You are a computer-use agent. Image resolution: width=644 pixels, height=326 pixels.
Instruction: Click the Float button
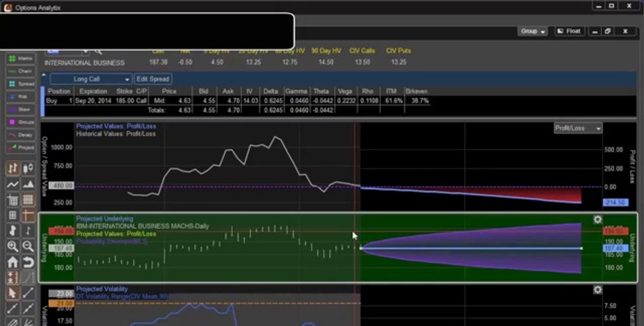[568, 31]
